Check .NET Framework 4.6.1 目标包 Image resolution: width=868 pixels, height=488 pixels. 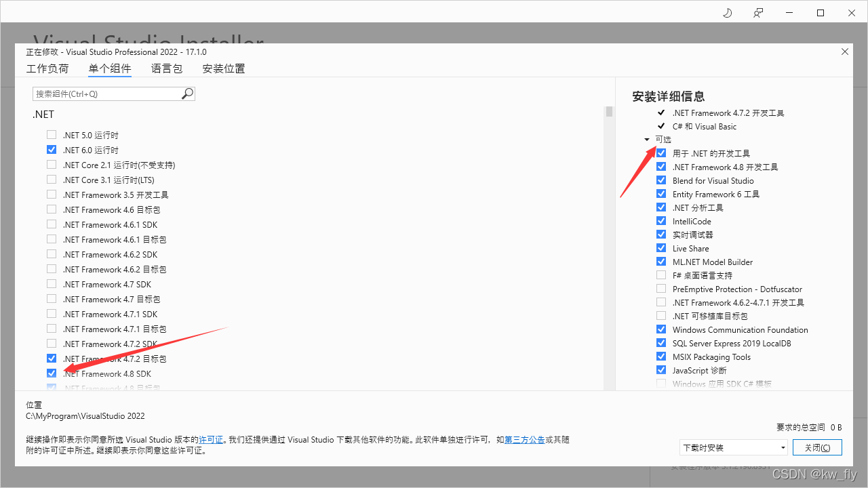[x=52, y=239]
